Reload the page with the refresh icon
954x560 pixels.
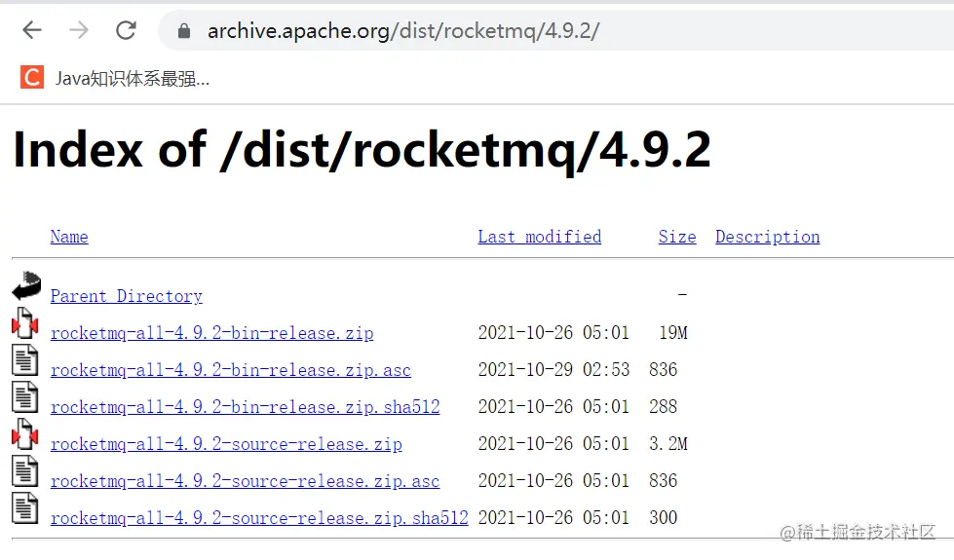coord(126,30)
